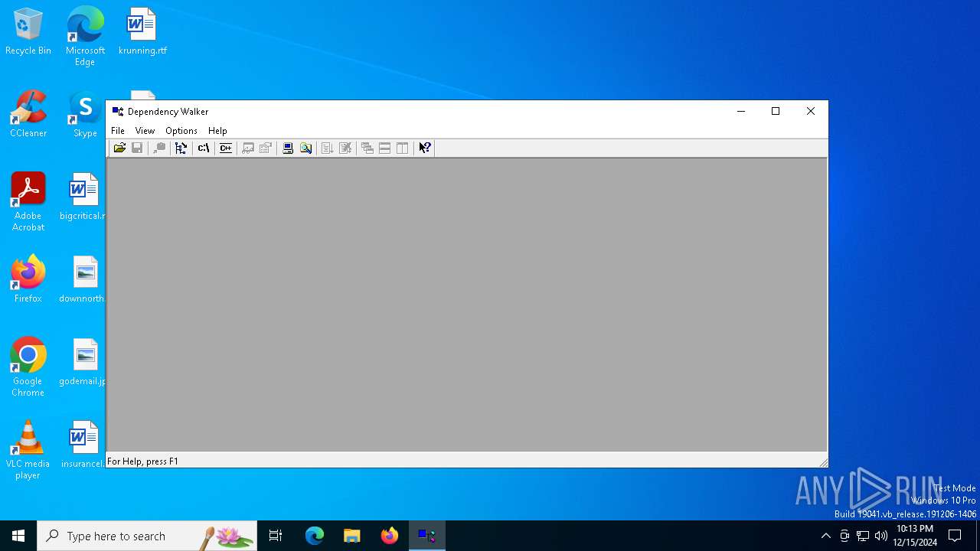Launch Edge from the taskbar
980x551 pixels.
315,536
